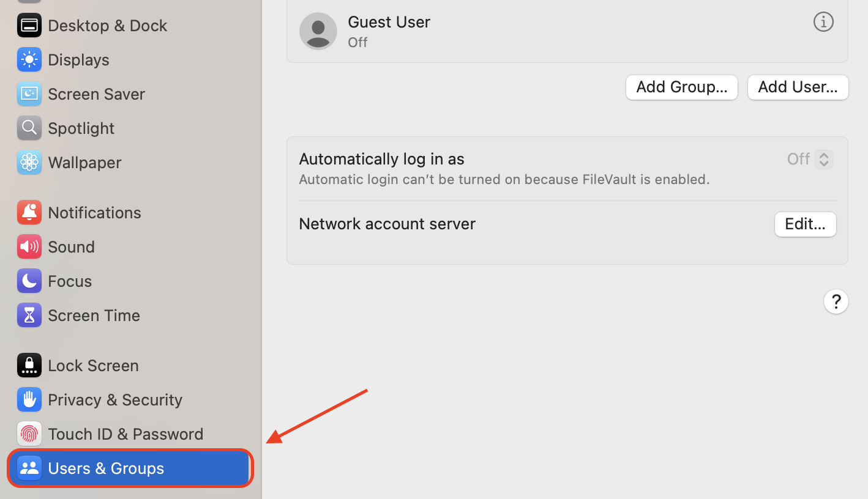Viewport: 868px width, 499px height.
Task: Click Add Group button
Action: (x=681, y=87)
